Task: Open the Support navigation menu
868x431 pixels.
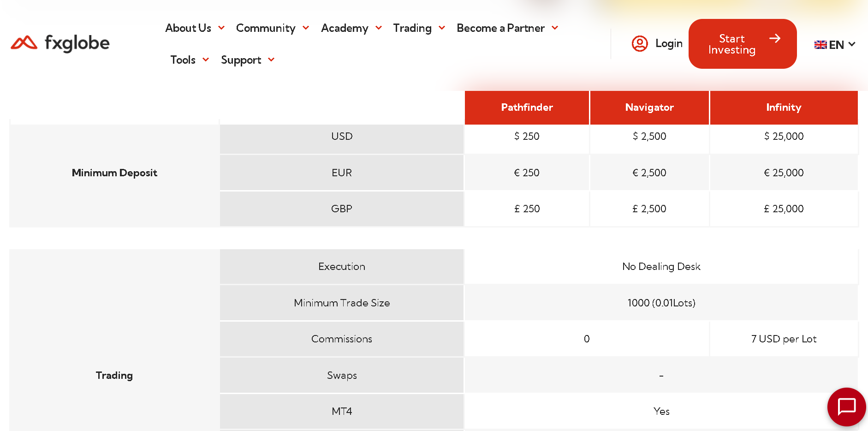Action: click(241, 60)
